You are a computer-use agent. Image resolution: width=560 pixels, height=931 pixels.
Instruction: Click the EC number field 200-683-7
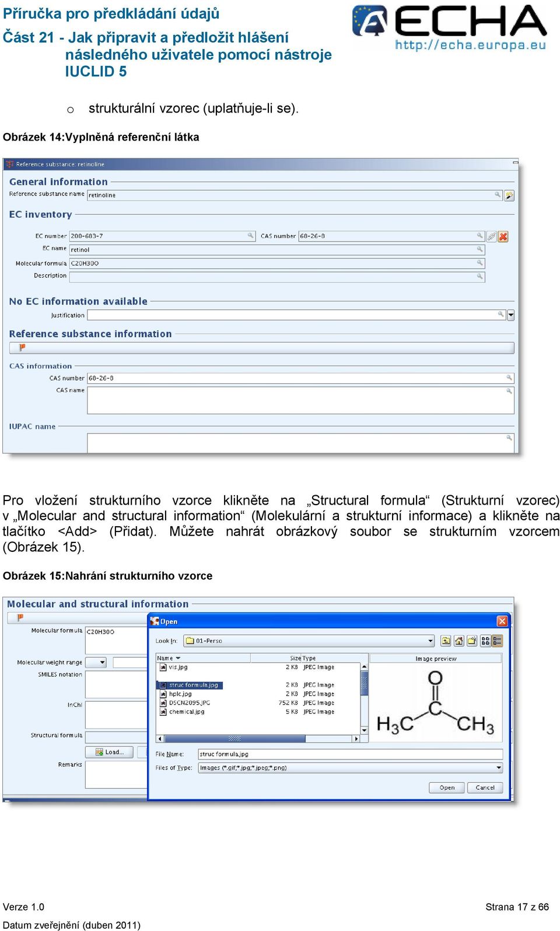click(162, 236)
